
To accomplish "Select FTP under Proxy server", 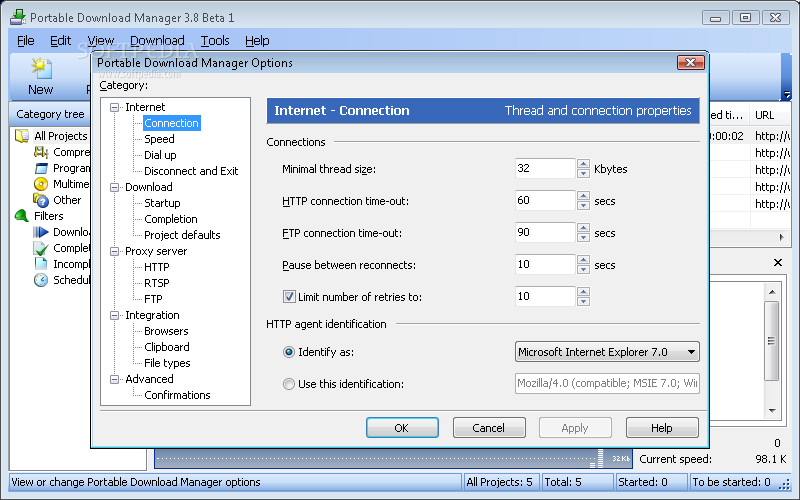I will coord(153,299).
